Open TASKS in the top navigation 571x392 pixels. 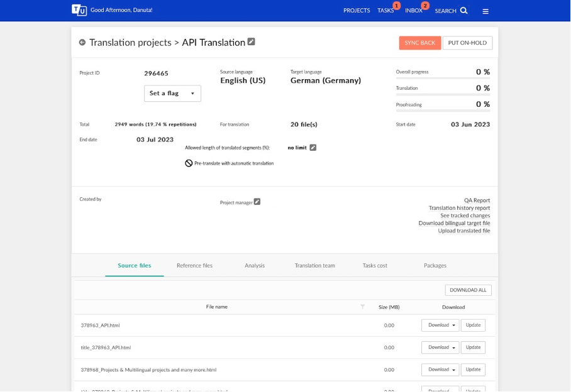pyautogui.click(x=385, y=11)
